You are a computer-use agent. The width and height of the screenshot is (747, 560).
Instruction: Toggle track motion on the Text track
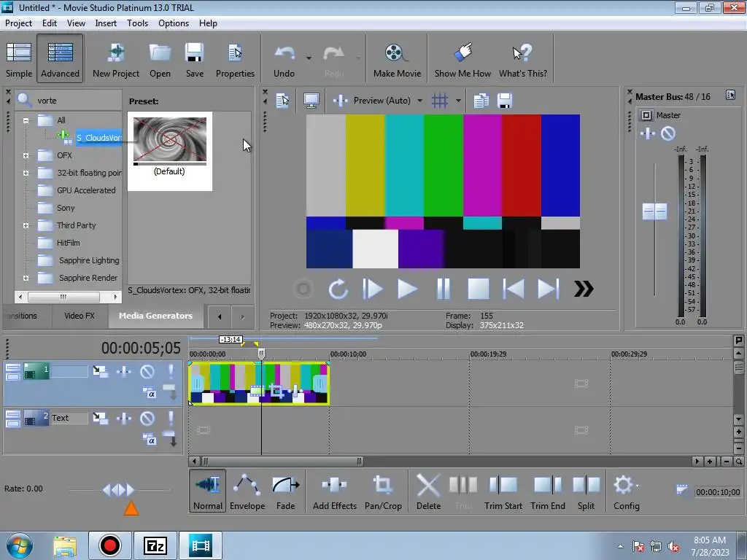[100, 418]
